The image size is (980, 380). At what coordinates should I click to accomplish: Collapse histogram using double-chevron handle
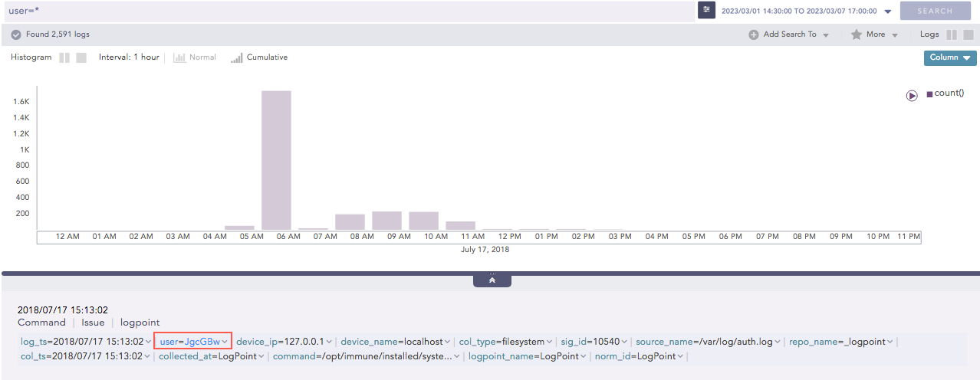pyautogui.click(x=492, y=280)
